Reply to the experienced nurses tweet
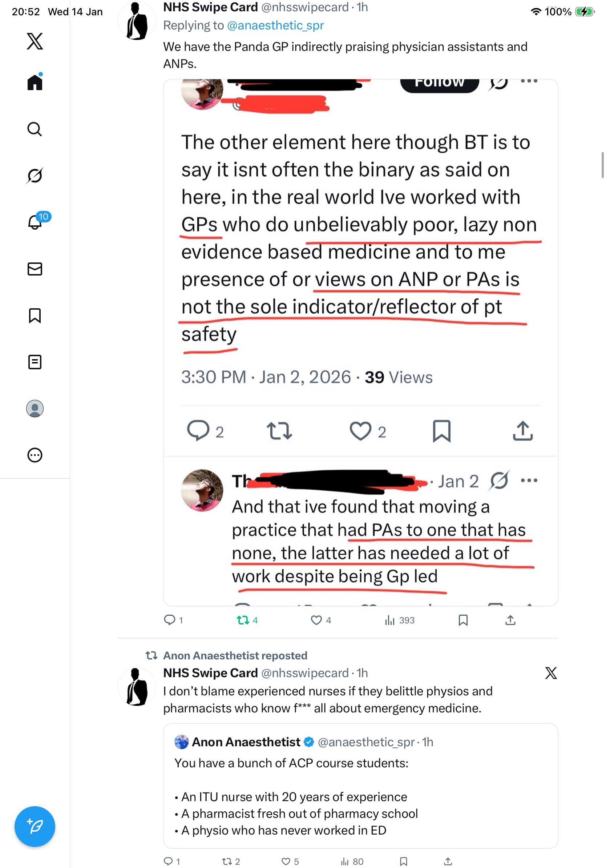Viewport: 606px width, 868px height. (x=169, y=861)
